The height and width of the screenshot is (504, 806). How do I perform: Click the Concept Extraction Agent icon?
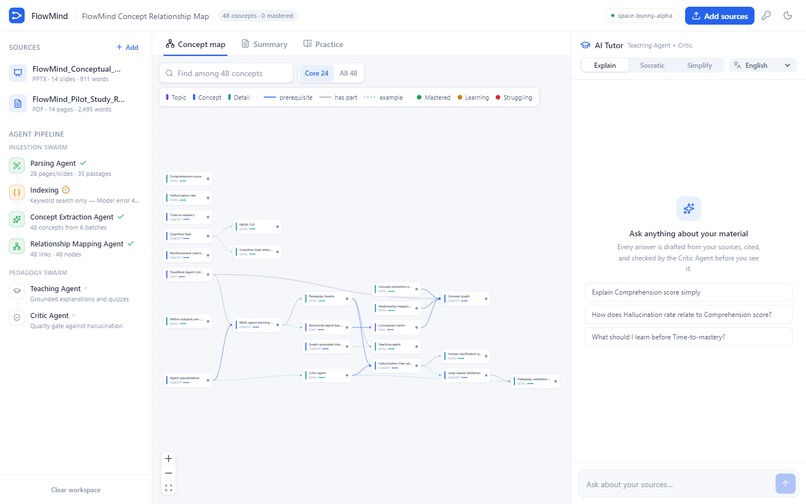(x=17, y=219)
